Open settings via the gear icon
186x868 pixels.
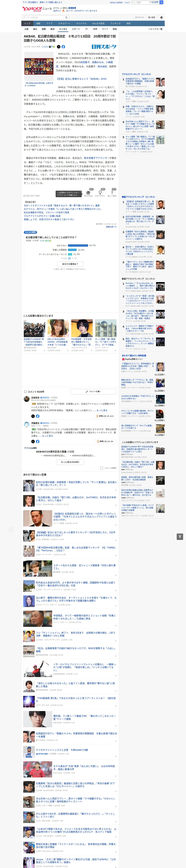click(x=161, y=18)
